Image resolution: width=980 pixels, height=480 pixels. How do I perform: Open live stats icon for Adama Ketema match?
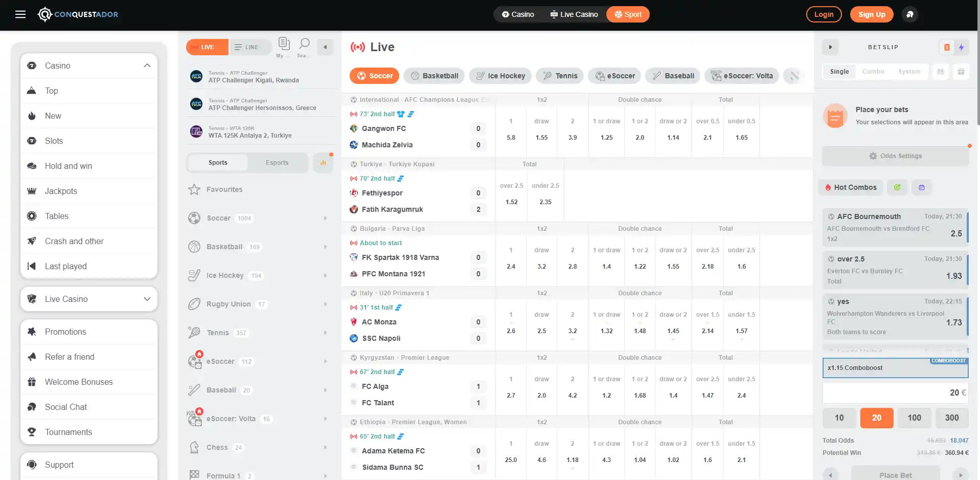(400, 437)
